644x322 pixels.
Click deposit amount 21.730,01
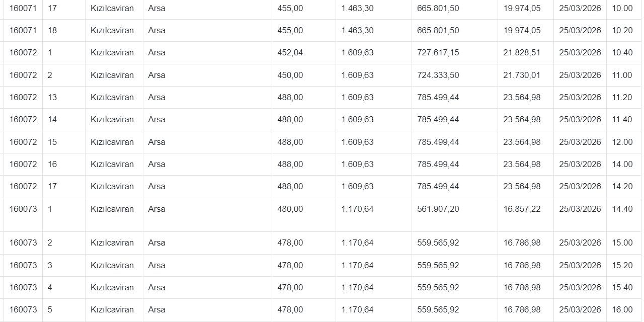(522, 75)
